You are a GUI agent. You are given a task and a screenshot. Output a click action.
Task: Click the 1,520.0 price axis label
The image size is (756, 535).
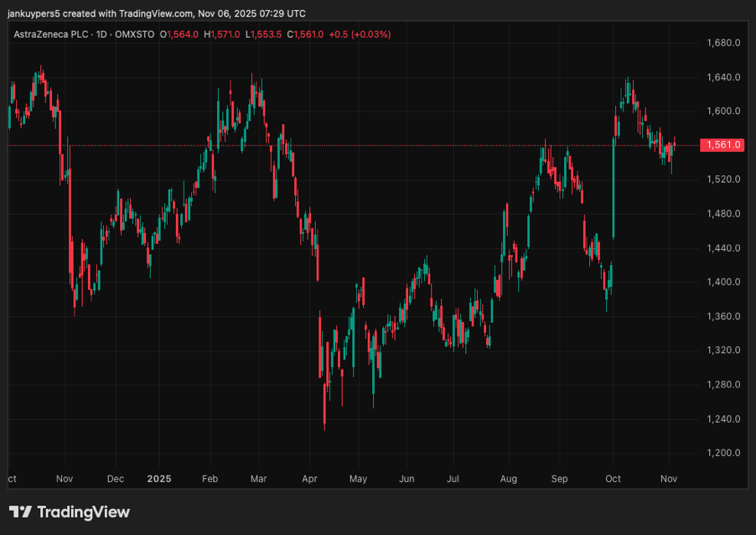tap(723, 179)
